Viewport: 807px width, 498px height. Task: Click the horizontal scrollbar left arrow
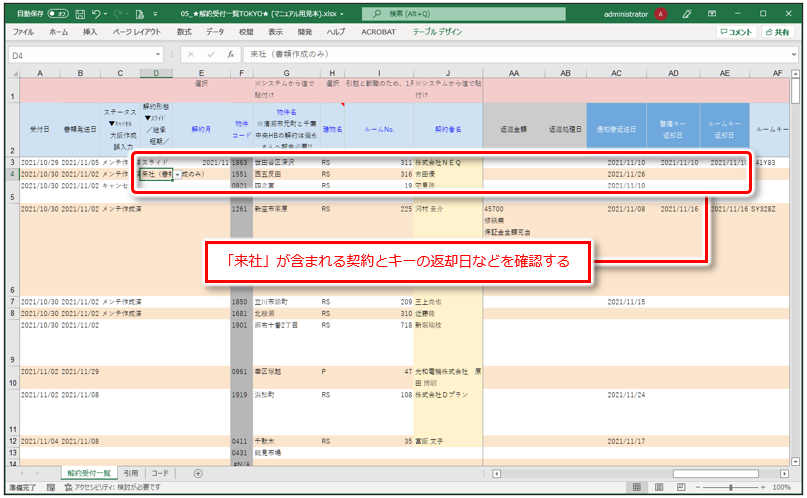[x=496, y=473]
